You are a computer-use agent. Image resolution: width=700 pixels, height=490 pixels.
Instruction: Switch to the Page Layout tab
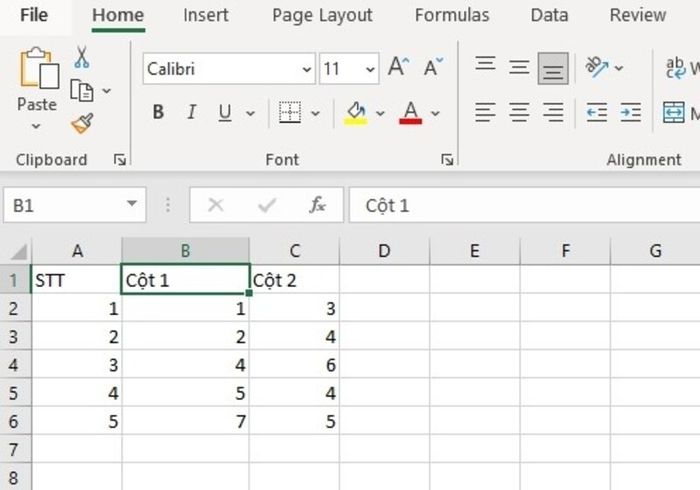tap(322, 16)
